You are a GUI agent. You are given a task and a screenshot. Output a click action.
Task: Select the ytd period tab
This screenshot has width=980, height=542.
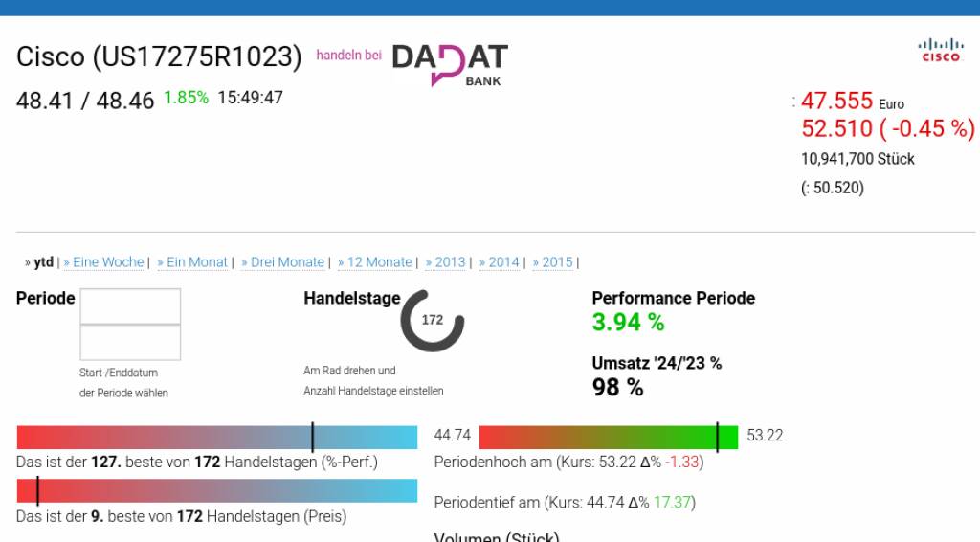pos(43,262)
